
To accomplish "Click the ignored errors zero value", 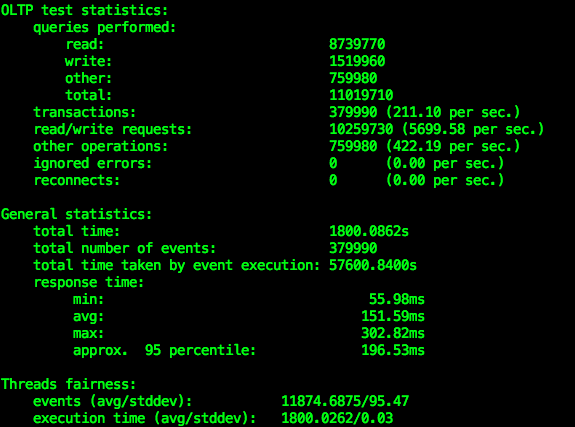I will (x=333, y=163).
